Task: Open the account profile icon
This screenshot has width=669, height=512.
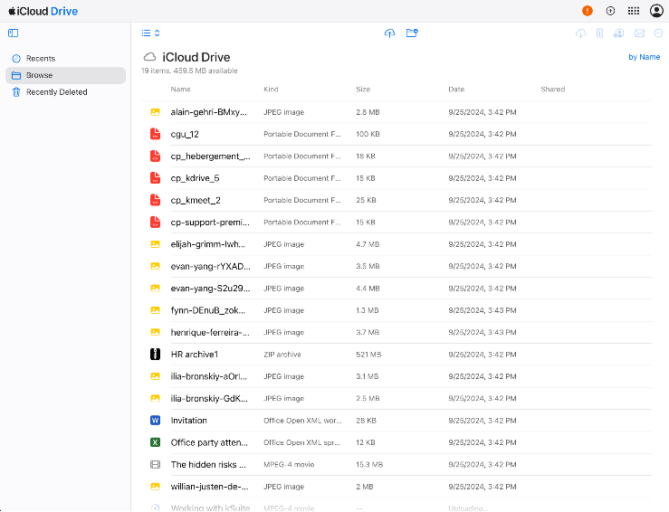Action: [x=656, y=11]
